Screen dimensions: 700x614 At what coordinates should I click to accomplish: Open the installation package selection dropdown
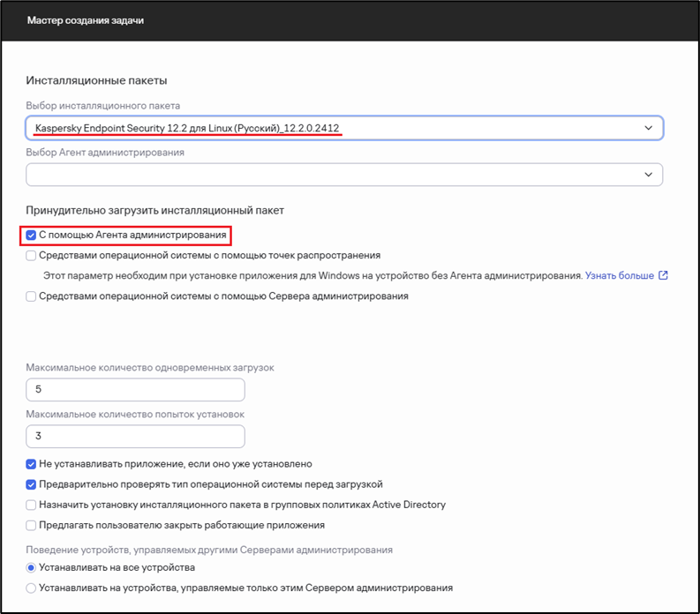click(x=344, y=128)
